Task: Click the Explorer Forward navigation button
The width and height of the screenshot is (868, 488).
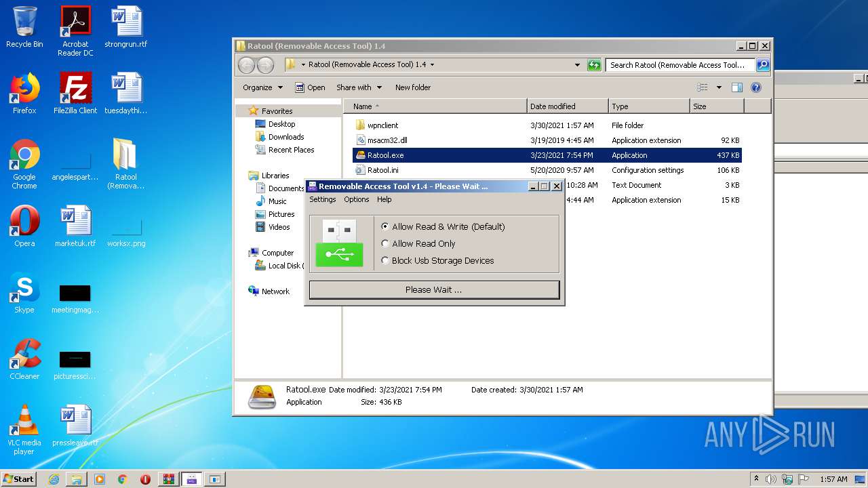Action: pyautogui.click(x=265, y=65)
